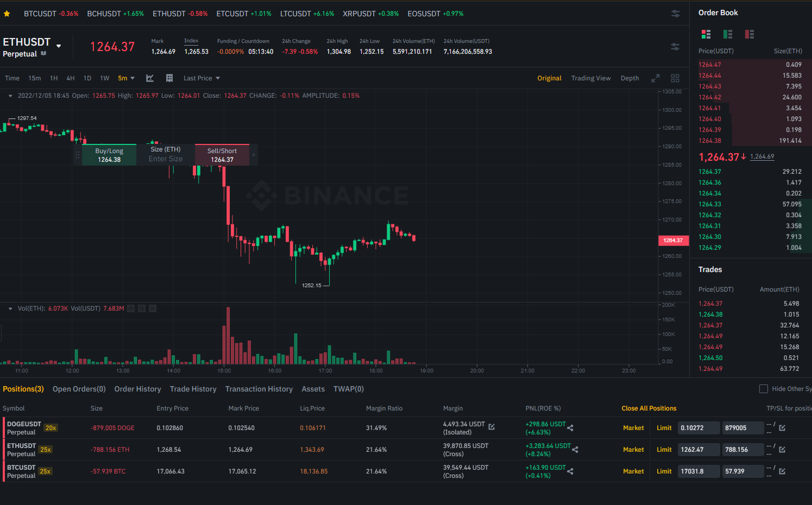Show buy orders only in order book
The height and width of the screenshot is (505, 812).
coord(728,34)
